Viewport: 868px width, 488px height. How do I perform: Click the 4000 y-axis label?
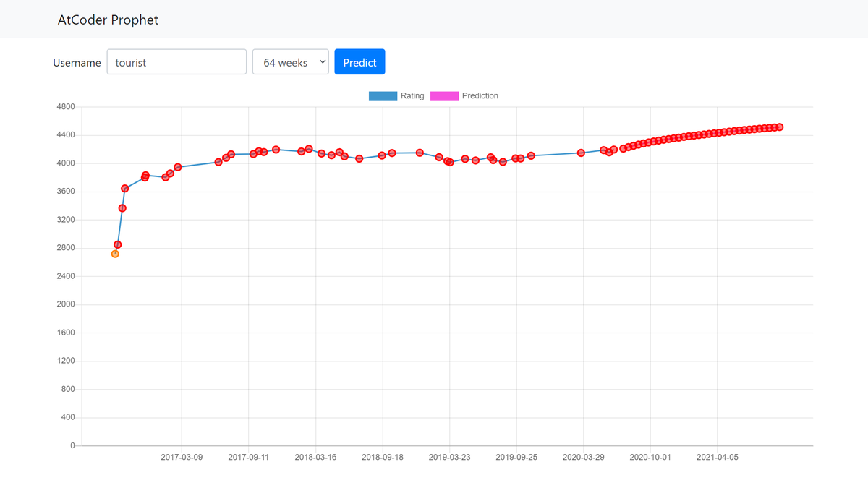point(66,163)
